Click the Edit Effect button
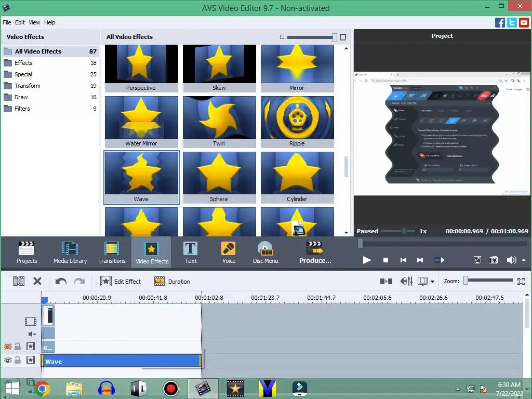 121,281
